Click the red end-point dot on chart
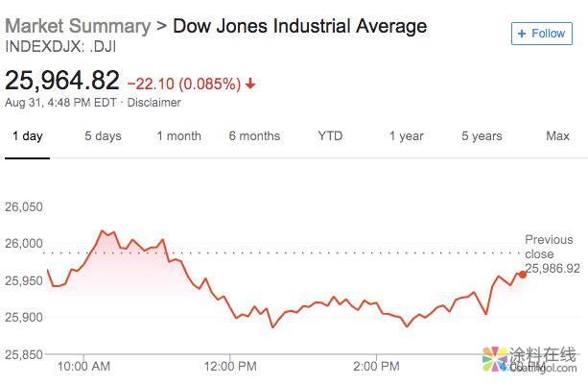The width and height of the screenshot is (588, 385). coord(522,275)
